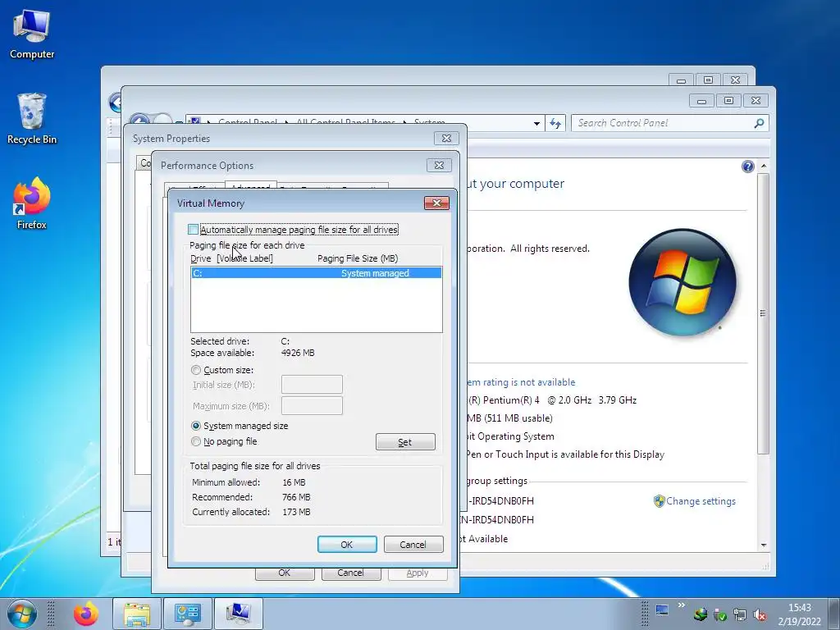Click the Initial size input field
The image size is (840, 630).
tap(312, 385)
